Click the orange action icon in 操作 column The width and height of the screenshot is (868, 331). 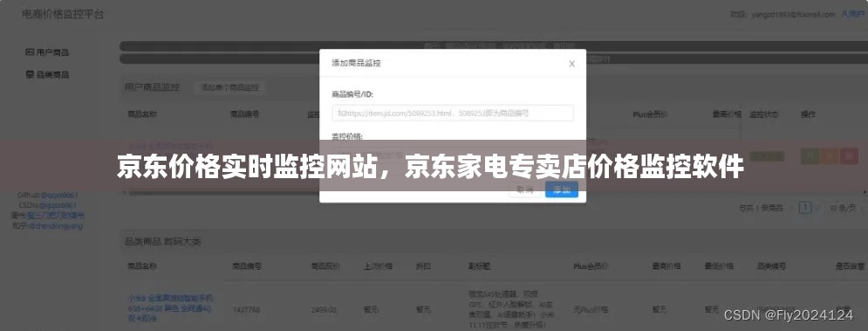pyautogui.click(x=829, y=156)
